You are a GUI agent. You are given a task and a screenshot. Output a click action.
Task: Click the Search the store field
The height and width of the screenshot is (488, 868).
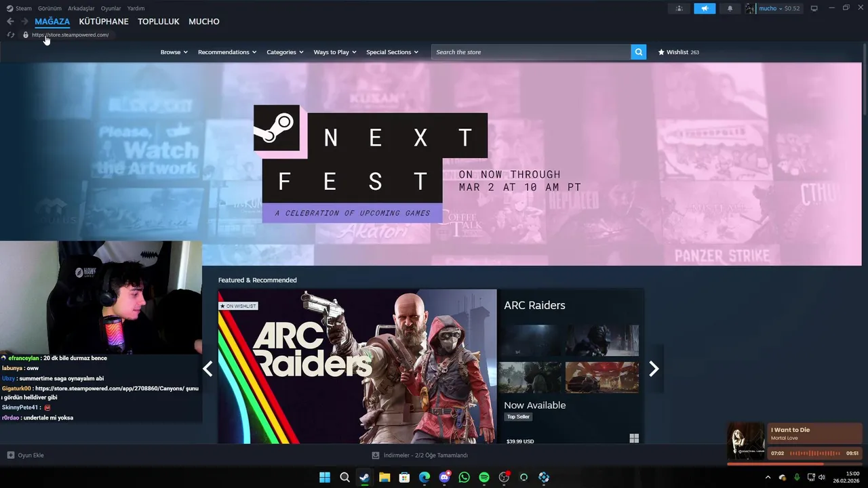(531, 52)
